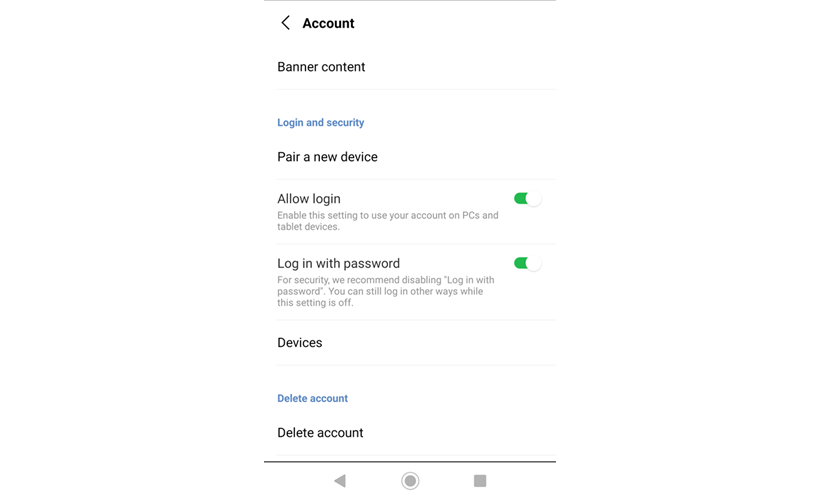Choose the Delete account option row
This screenshot has width=820, height=500.
point(320,433)
